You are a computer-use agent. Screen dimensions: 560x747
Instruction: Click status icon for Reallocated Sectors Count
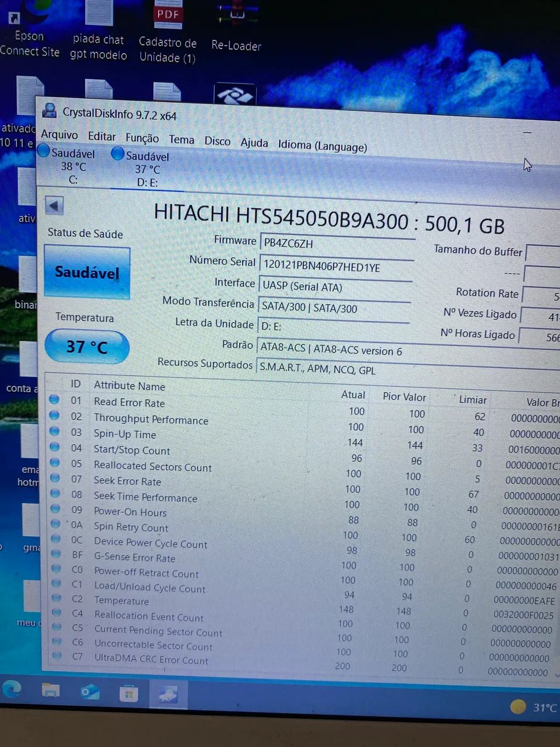[55, 462]
